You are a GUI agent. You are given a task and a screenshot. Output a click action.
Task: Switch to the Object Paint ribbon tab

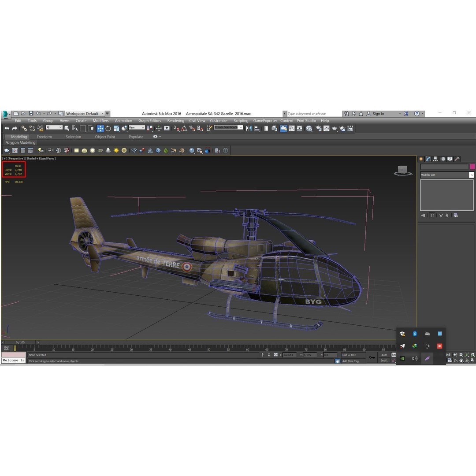coord(105,137)
